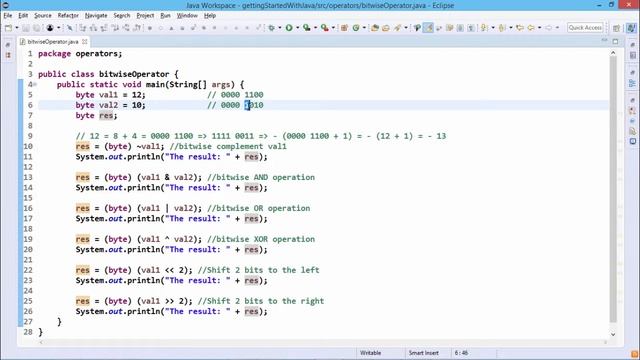Click the 6 : 46 cursor position status
The height and width of the screenshot is (360, 640).
(x=461, y=353)
